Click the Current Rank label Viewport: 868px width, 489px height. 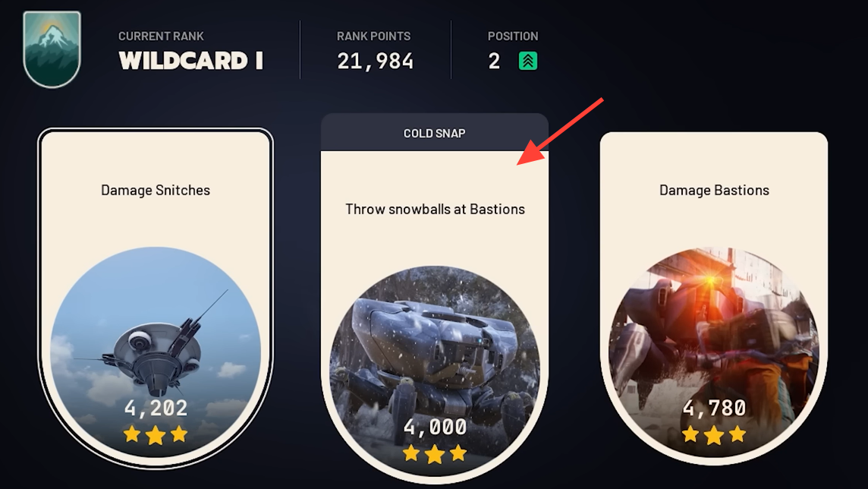point(161,36)
